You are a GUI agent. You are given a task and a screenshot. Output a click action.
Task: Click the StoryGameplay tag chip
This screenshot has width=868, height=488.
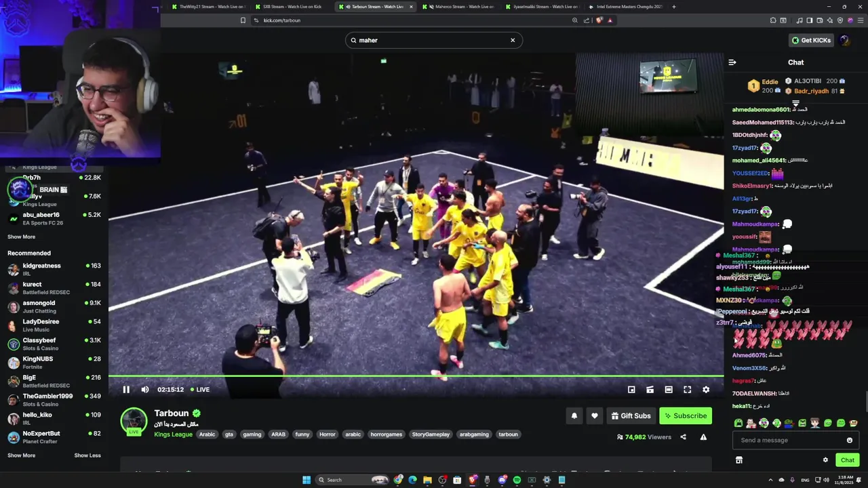(431, 434)
